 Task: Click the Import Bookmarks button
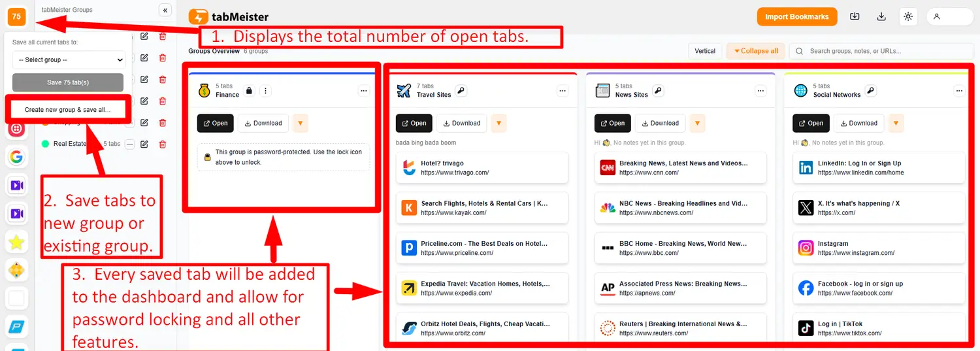tap(796, 17)
